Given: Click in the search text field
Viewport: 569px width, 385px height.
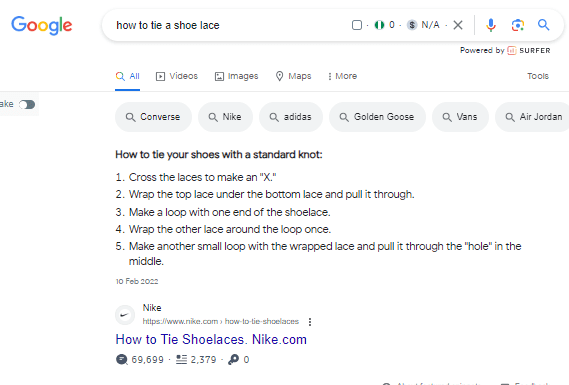Looking at the screenshot, I should point(229,25).
